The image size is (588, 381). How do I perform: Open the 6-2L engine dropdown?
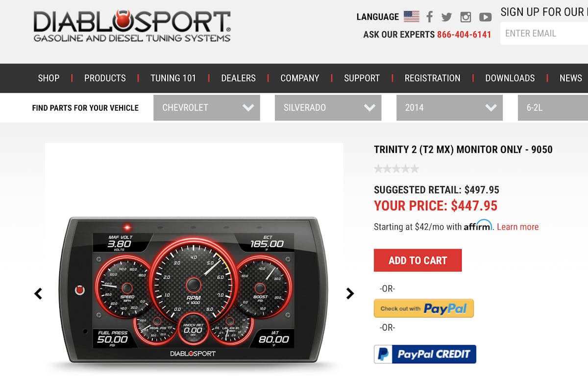(553, 108)
